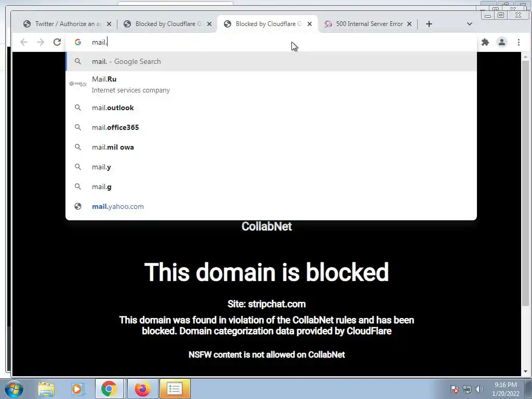Click the CollabNet heading text
Image resolution: width=532 pixels, height=399 pixels.
[x=267, y=227]
